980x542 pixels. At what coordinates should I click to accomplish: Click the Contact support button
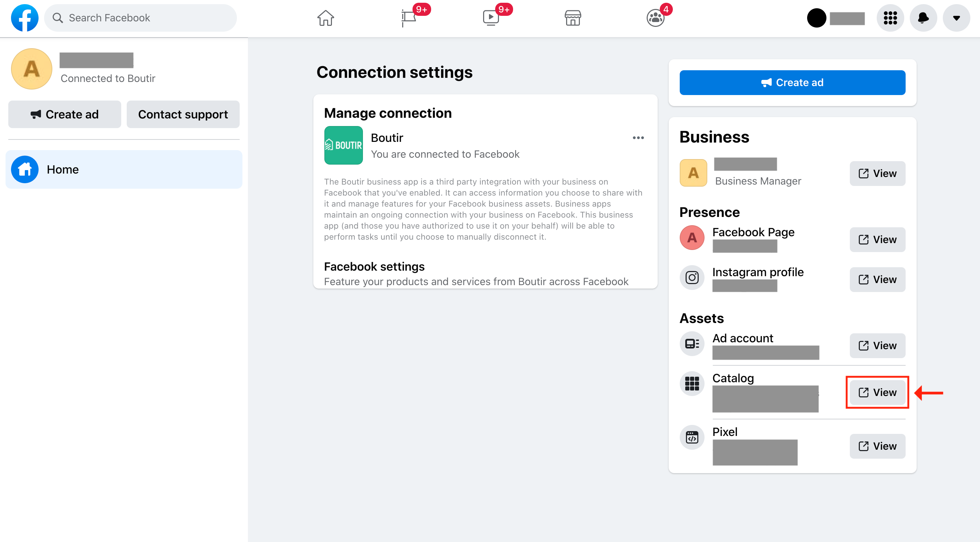183,114
